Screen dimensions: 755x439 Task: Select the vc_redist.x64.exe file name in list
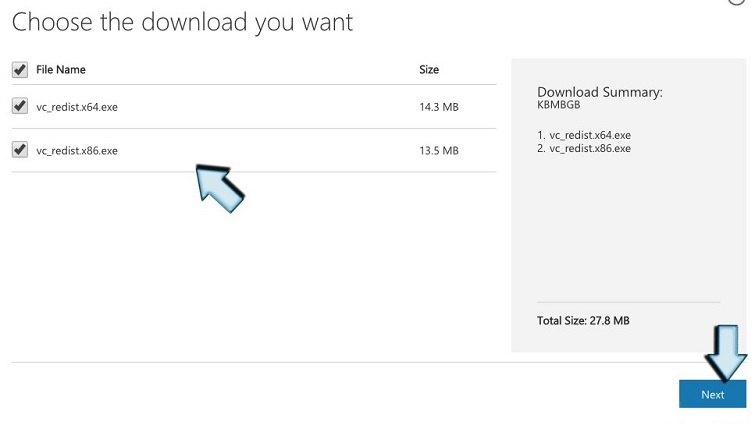tap(77, 107)
